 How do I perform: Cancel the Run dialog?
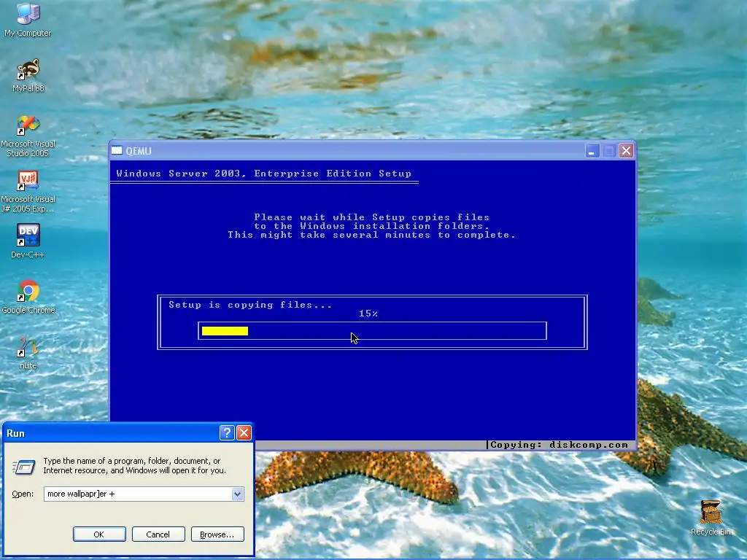click(x=158, y=534)
